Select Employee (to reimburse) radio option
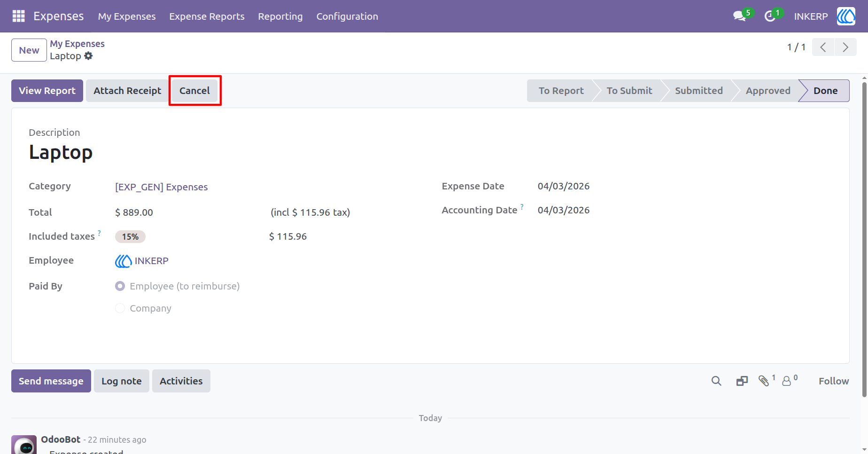868x454 pixels. (120, 286)
